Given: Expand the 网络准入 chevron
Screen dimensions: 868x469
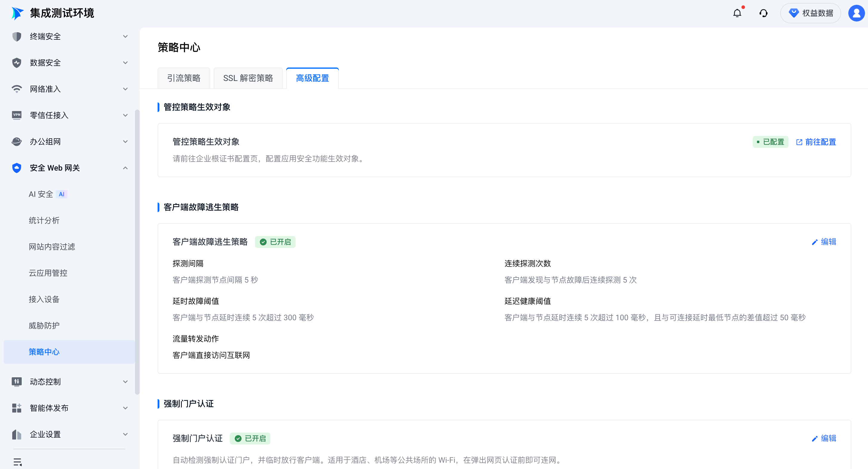Looking at the screenshot, I should 125,89.
